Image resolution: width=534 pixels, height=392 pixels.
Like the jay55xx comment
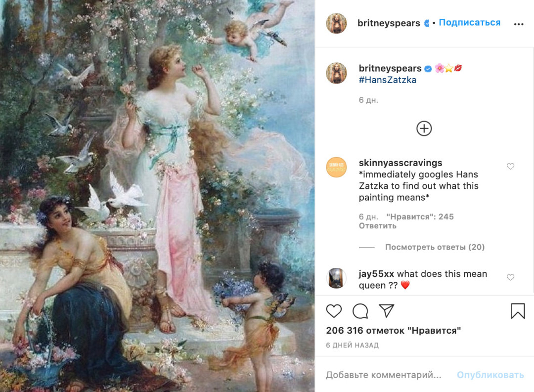point(510,277)
